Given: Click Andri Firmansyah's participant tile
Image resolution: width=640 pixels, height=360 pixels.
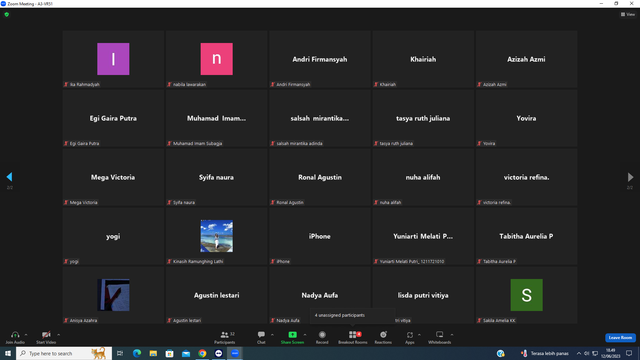Looking at the screenshot, I should pyautogui.click(x=320, y=59).
